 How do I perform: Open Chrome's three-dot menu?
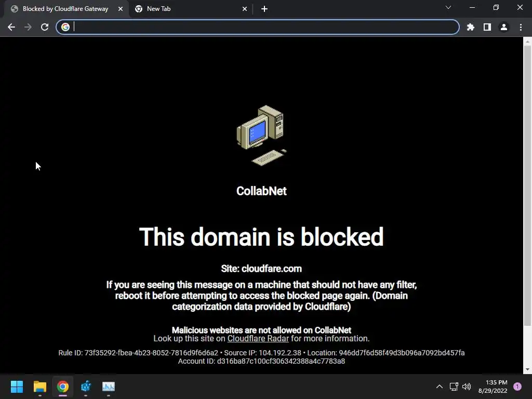pyautogui.click(x=521, y=27)
